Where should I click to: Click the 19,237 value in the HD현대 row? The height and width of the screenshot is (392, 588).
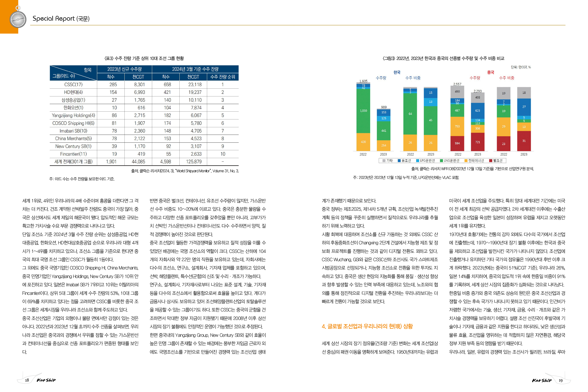click(x=195, y=92)
